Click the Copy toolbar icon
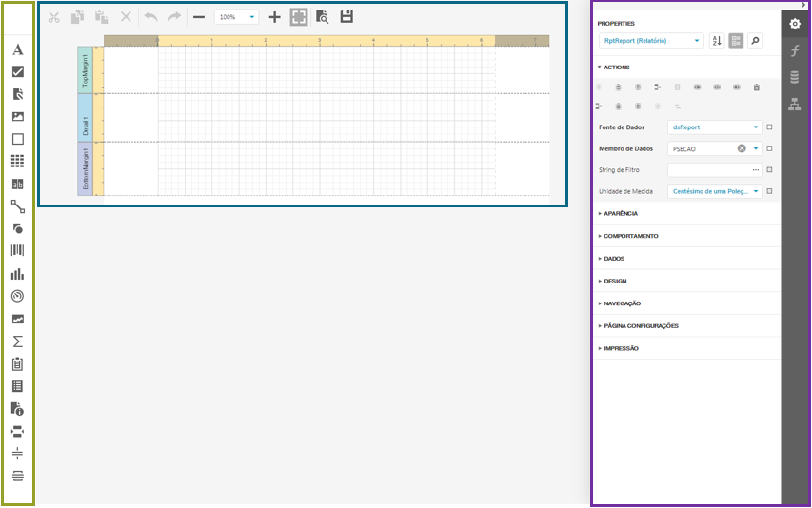The width and height of the screenshot is (812, 508). click(78, 17)
